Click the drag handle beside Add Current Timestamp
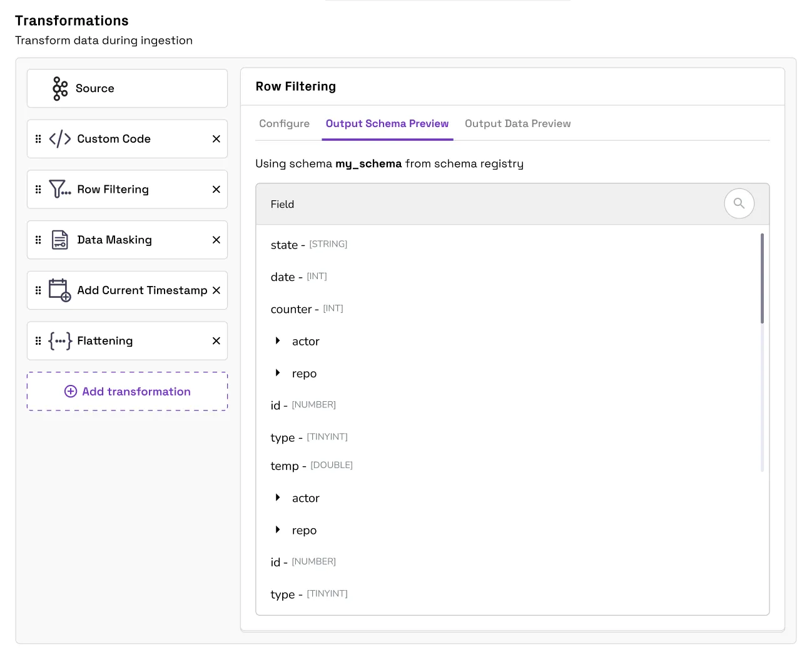Image resolution: width=812 pixels, height=654 pixels. point(38,290)
